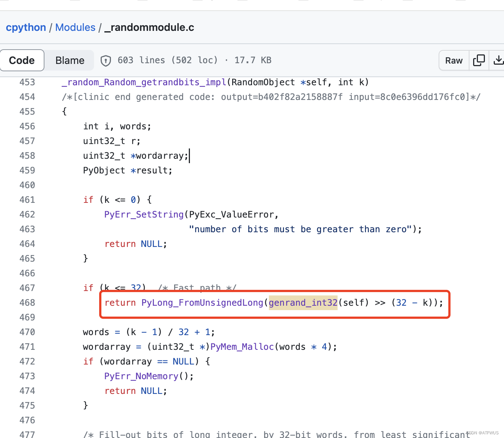Select line number 475
504x438 pixels.
(x=27, y=406)
